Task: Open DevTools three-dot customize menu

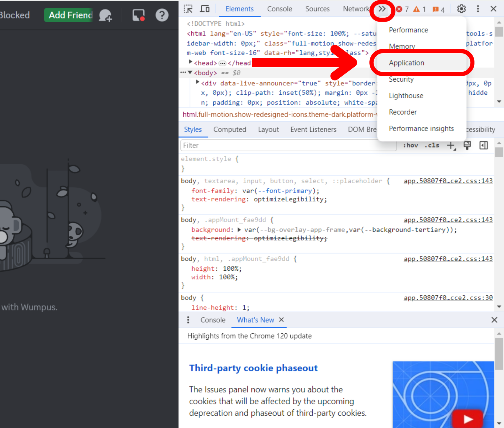Action: (478, 9)
